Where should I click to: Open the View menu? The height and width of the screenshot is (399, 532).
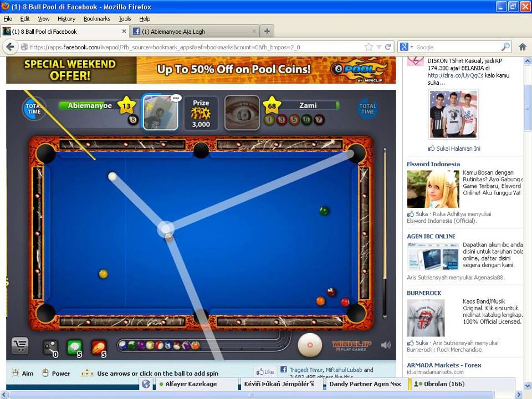43,19
